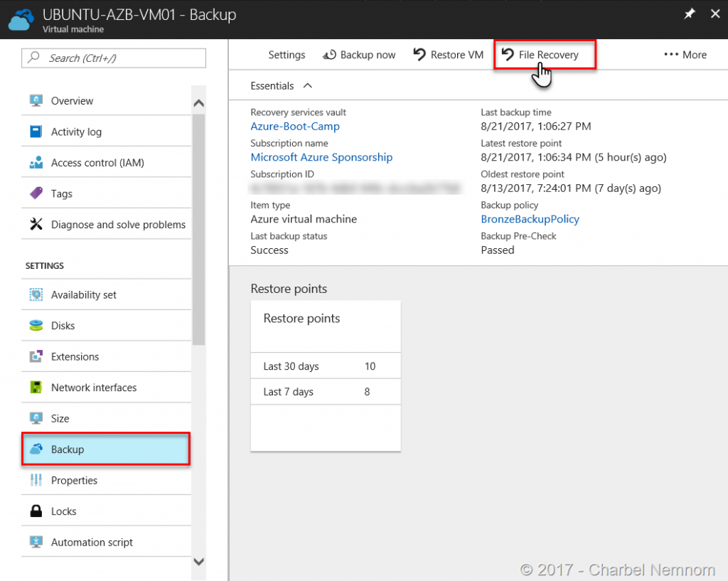Click the Overview monitor icon
Screen dimensions: 728x581
[x=36, y=100]
